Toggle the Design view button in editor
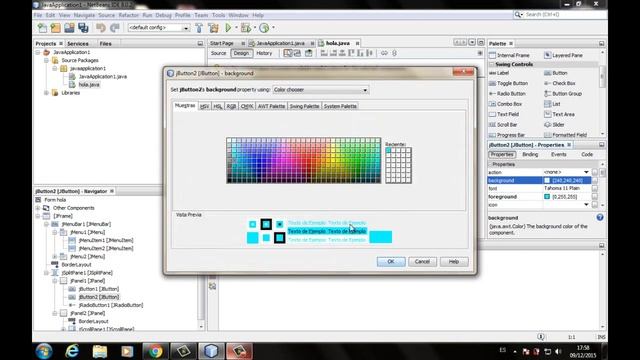 (241, 53)
